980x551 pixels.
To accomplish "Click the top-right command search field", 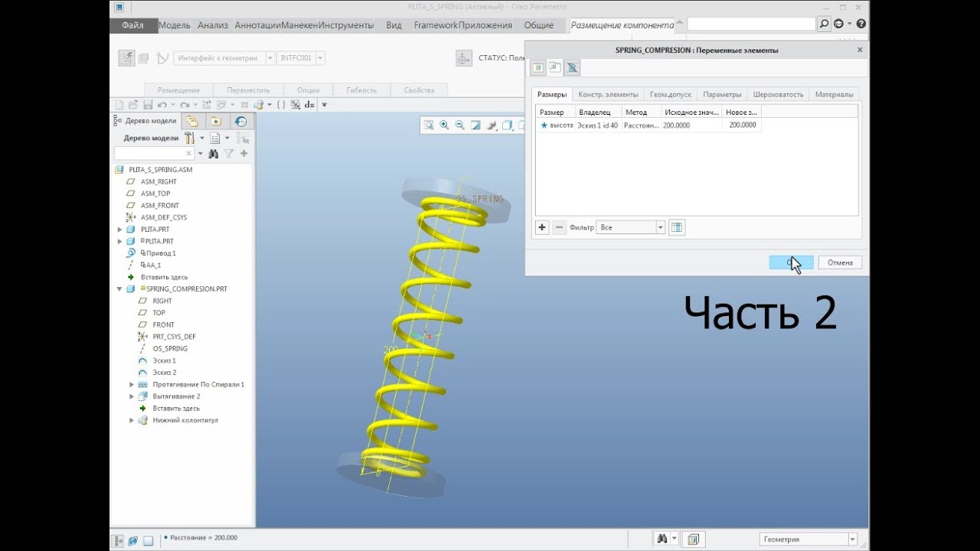I will coord(751,24).
